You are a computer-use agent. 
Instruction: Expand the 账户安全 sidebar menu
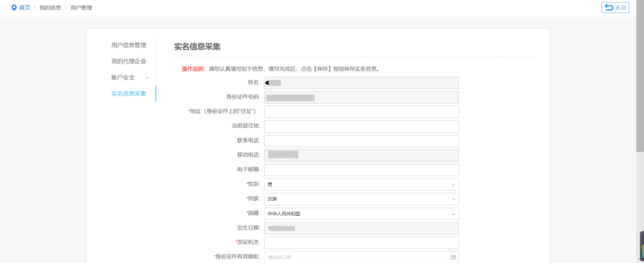pyautogui.click(x=130, y=78)
